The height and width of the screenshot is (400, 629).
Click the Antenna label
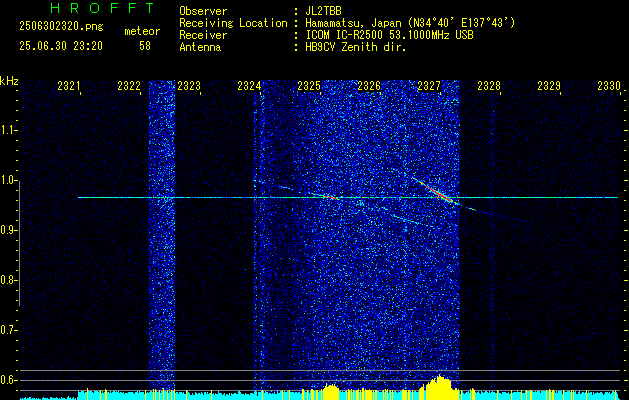click(x=200, y=47)
